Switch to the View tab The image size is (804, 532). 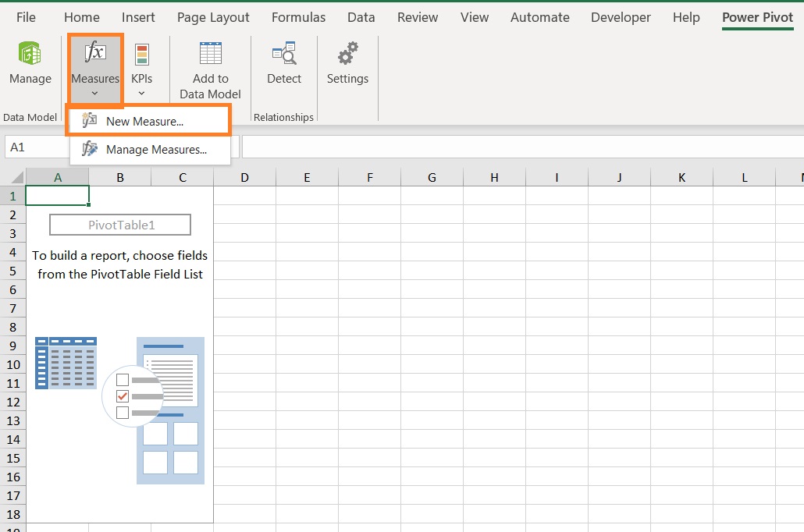click(x=475, y=17)
